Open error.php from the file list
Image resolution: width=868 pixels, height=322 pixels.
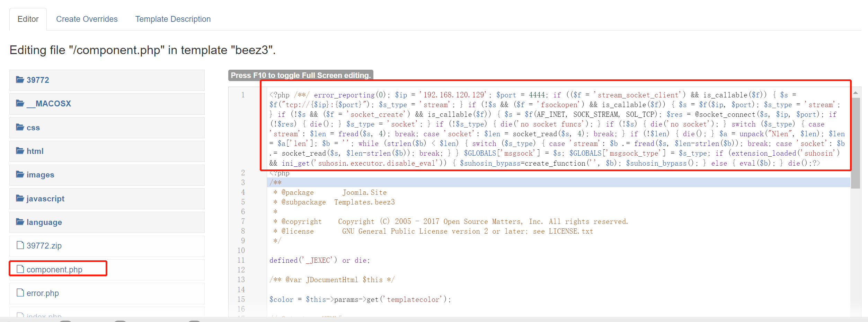click(x=43, y=293)
